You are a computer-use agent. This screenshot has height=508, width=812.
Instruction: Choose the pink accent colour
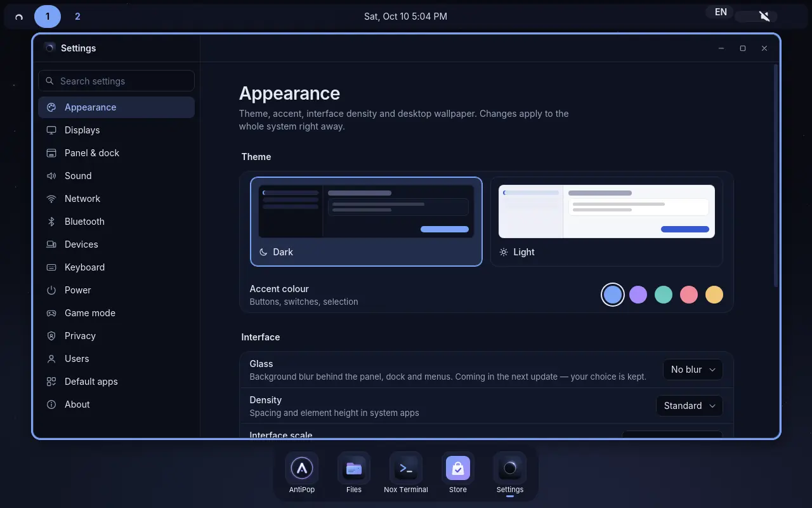689,295
